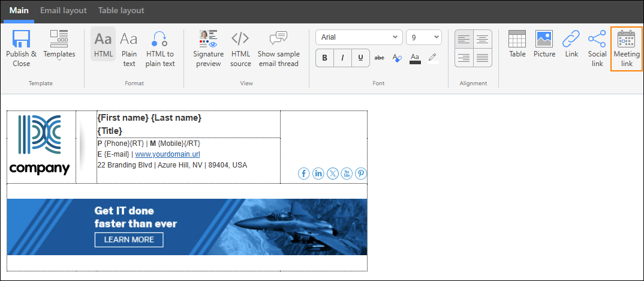644x281 pixels.
Task: Click the {E-mail} placeholder
Action: [x=117, y=154]
